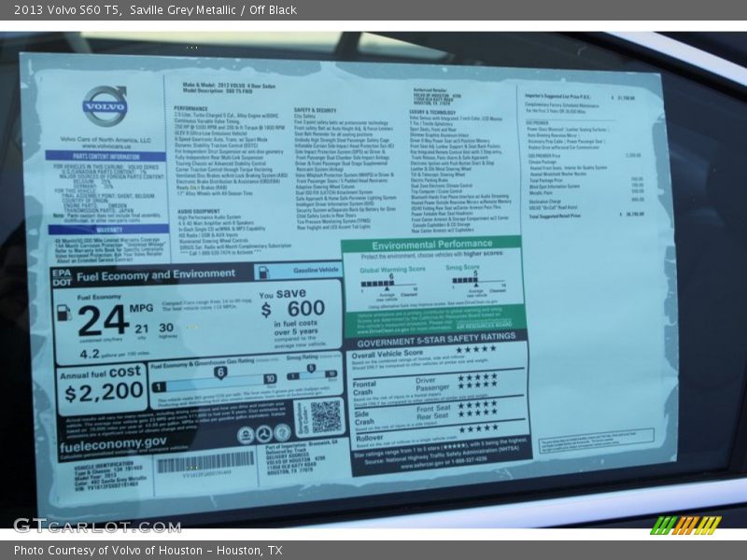Click the barcode above the delivery address
The height and width of the screenshot is (560, 747).
click(x=205, y=461)
